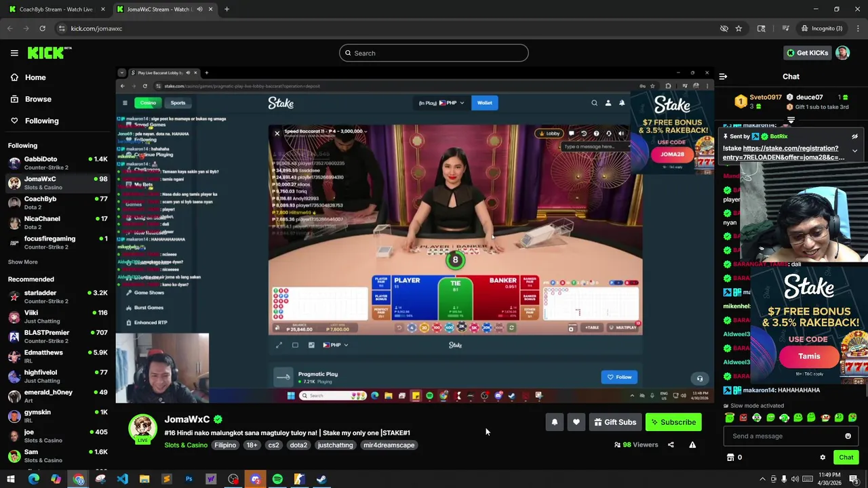Screen dimensions: 868x488
Task: Switch to CoachByb Stream browser tab
Action: pos(56,9)
